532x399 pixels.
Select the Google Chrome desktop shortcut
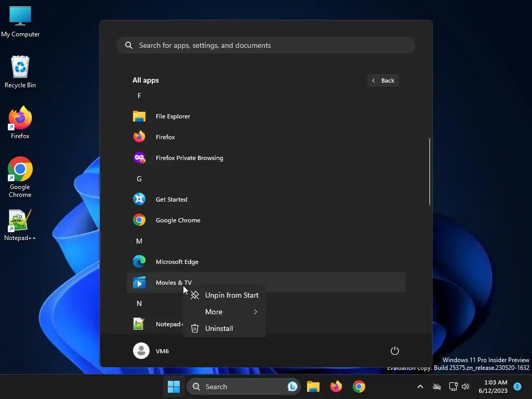click(x=20, y=177)
